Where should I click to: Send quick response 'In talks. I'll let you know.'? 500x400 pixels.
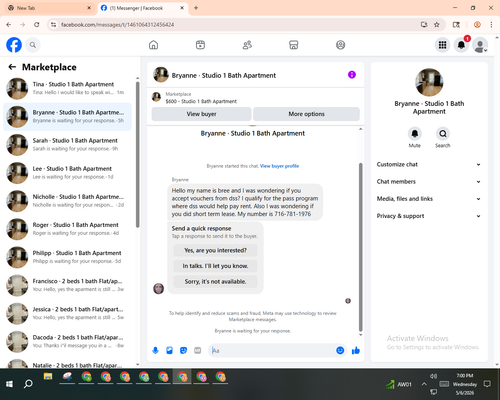[215, 266]
